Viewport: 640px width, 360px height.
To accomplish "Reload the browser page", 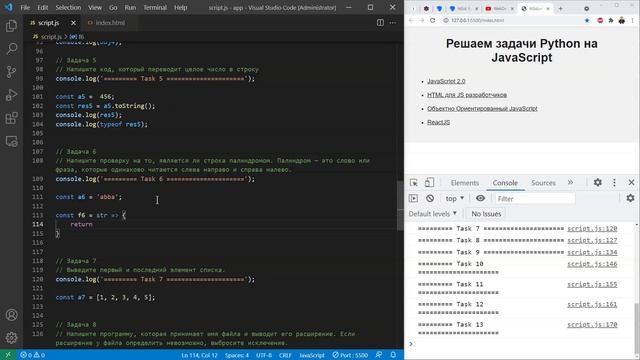I will coord(432,20).
